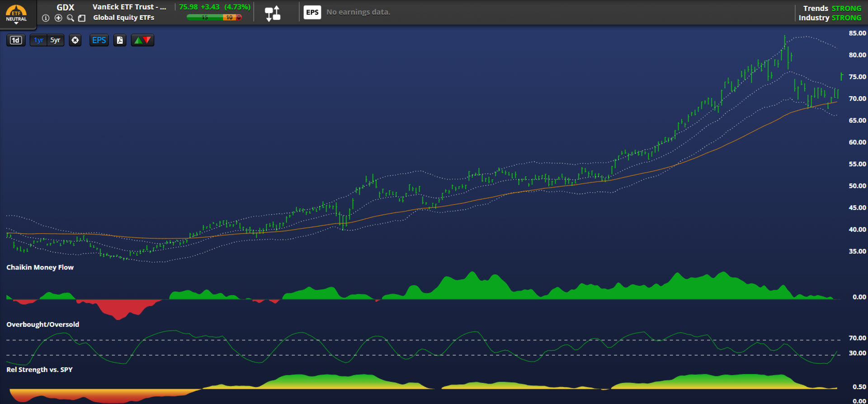Screen dimensions: 868x404
Task: Open the magnifier search icon under GDX
Action: 70,18
